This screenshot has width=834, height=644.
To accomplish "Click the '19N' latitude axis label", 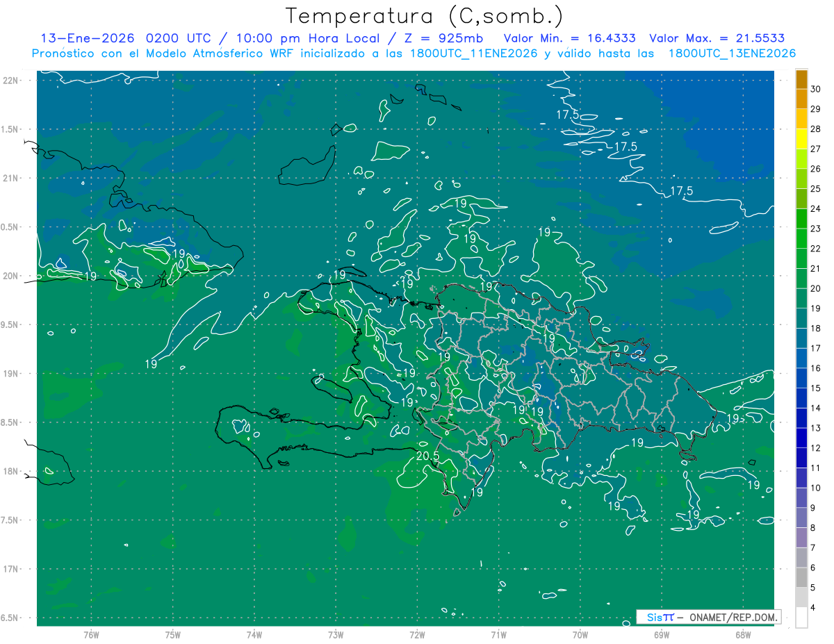I will coord(11,374).
